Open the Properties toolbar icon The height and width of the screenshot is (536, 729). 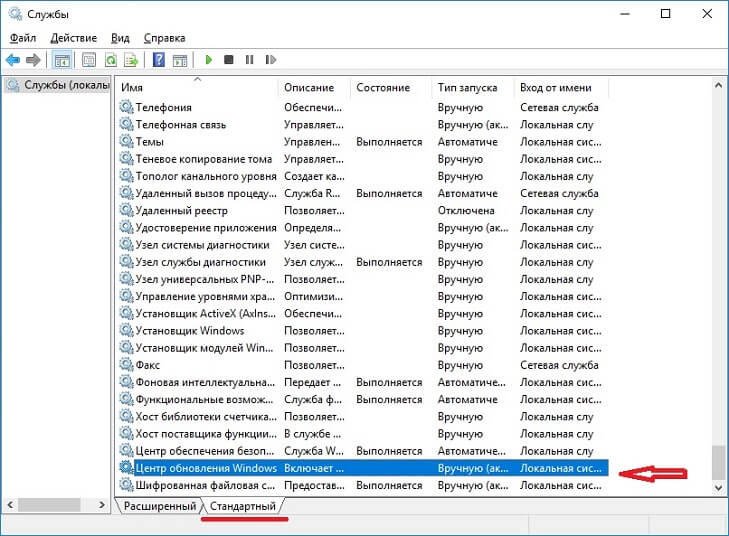click(89, 60)
